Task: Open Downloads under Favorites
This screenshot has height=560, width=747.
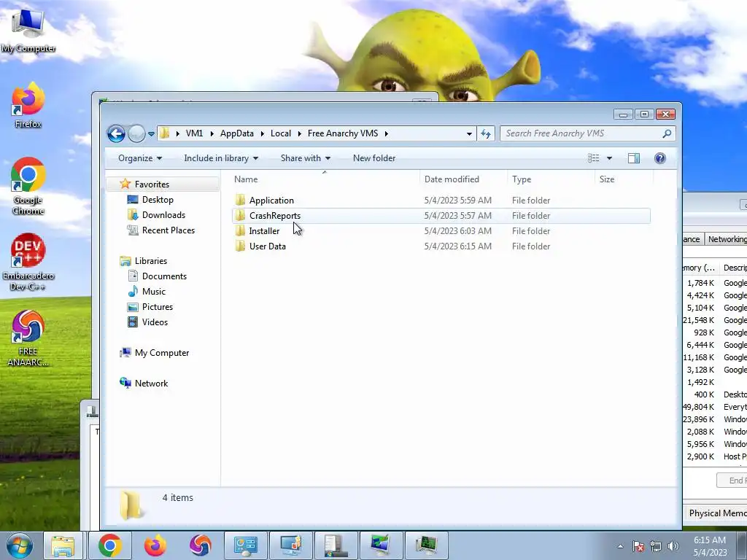Action: point(163,215)
